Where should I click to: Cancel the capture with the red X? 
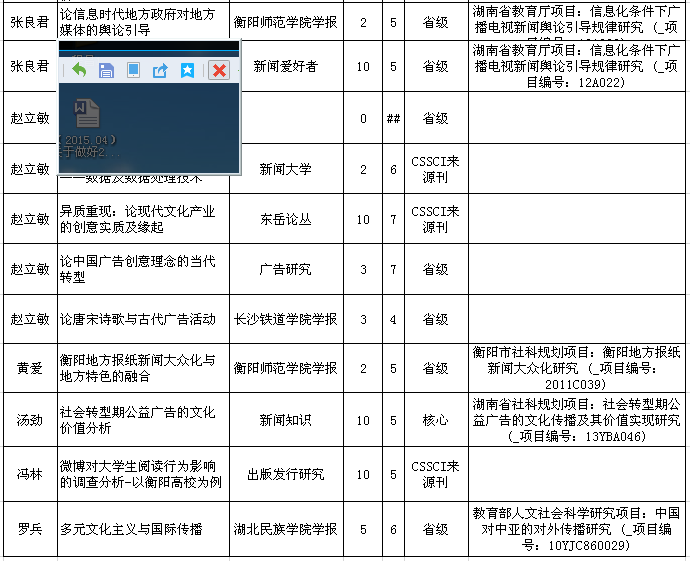click(219, 70)
